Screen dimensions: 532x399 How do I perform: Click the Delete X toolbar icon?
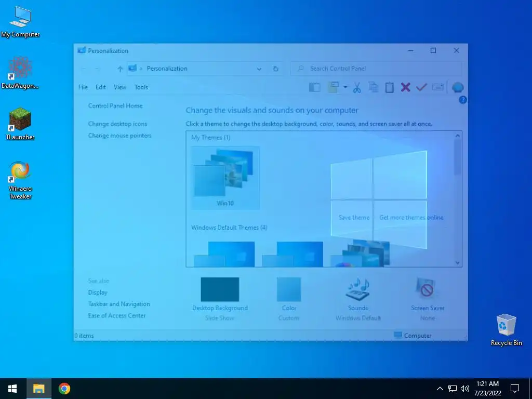tap(405, 87)
